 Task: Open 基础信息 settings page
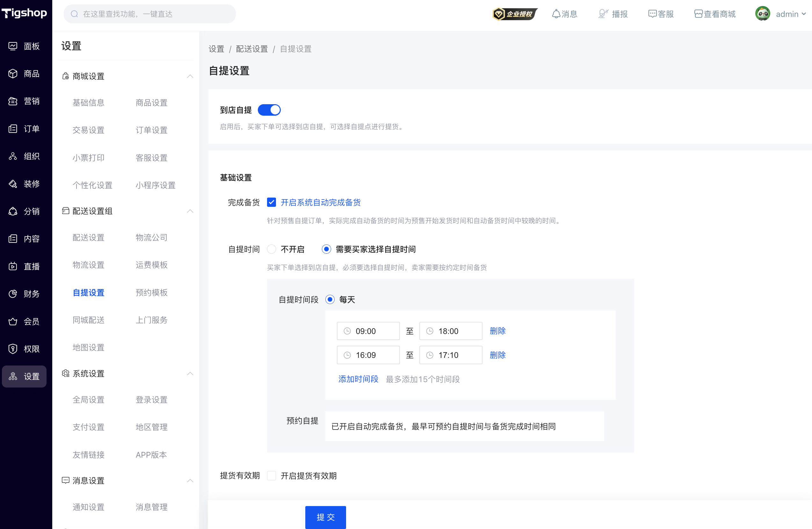(x=88, y=103)
